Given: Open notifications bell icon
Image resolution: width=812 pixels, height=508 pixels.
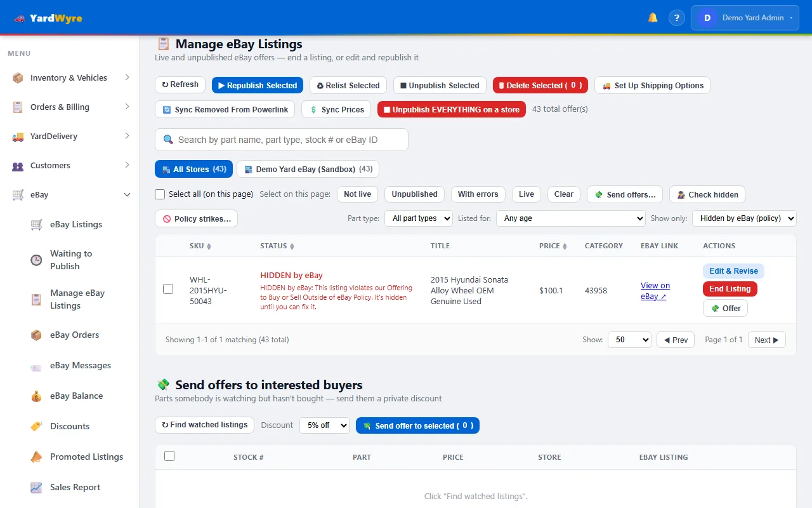Looking at the screenshot, I should click(x=653, y=18).
